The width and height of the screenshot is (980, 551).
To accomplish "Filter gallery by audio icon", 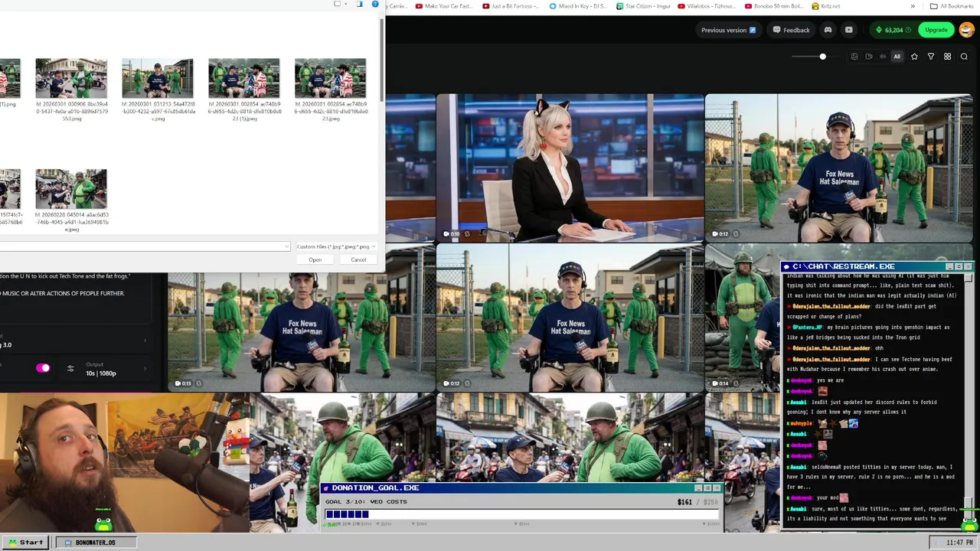I will coord(882,57).
